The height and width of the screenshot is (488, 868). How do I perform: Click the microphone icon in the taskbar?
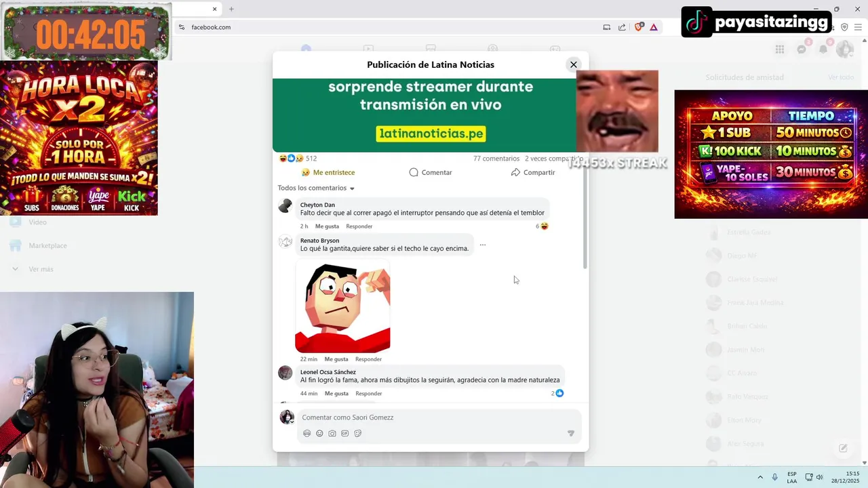click(x=775, y=477)
